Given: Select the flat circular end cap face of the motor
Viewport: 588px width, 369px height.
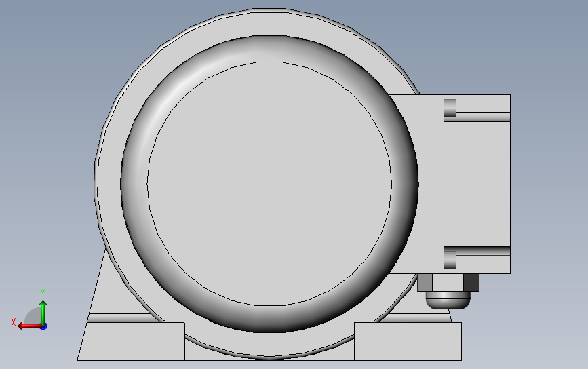Looking at the screenshot, I should [x=269, y=184].
